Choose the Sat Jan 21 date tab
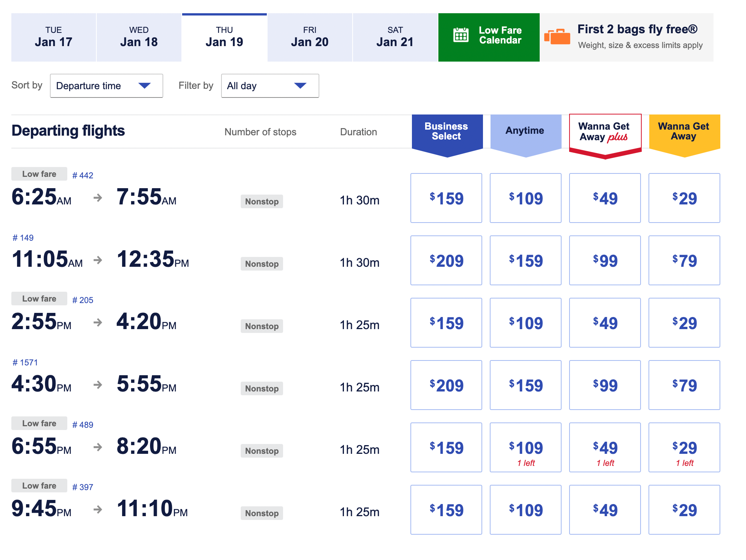Screen dimensions: 746x560 [x=395, y=37]
